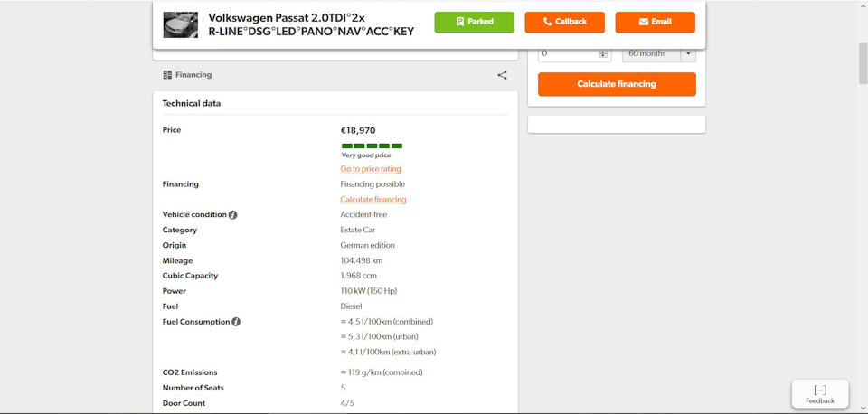Click the Estate Car category value
This screenshot has width=868, height=414.
click(358, 231)
